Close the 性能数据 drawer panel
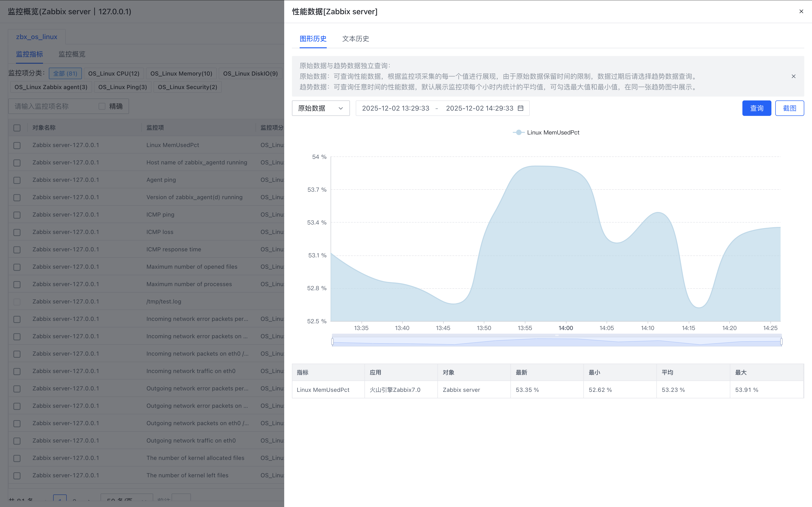812x507 pixels. 801,11
